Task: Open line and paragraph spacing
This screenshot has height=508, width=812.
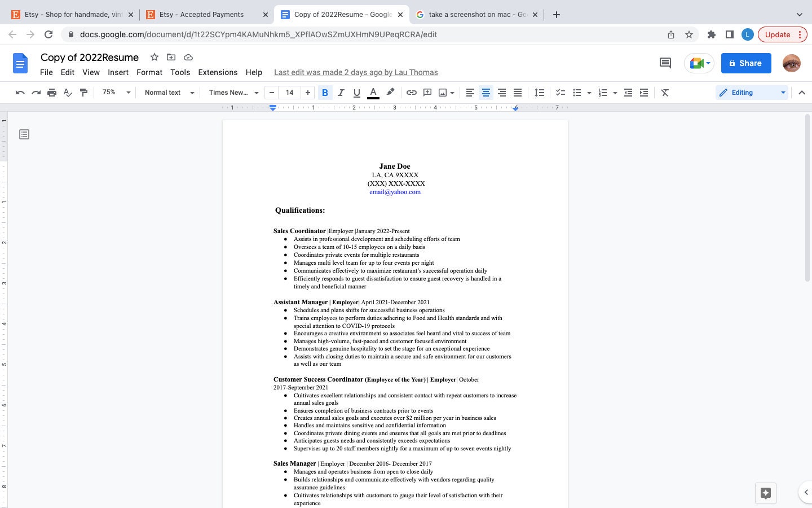Action: click(x=540, y=93)
